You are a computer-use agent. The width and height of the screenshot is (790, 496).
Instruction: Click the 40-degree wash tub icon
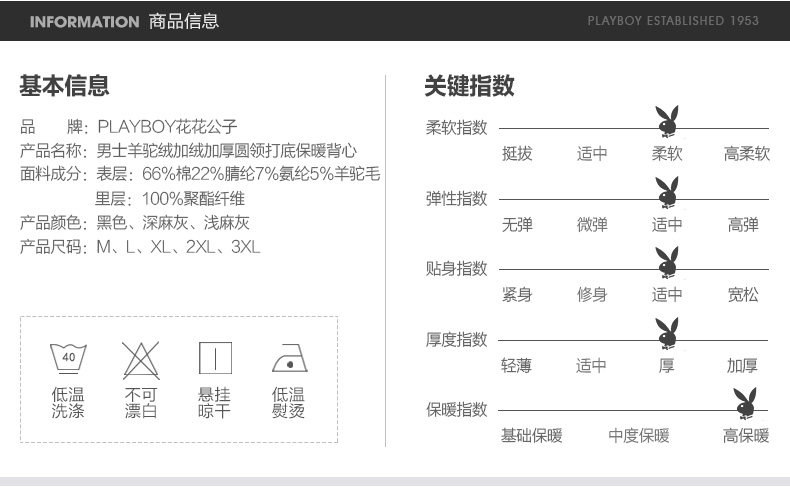click(x=68, y=358)
